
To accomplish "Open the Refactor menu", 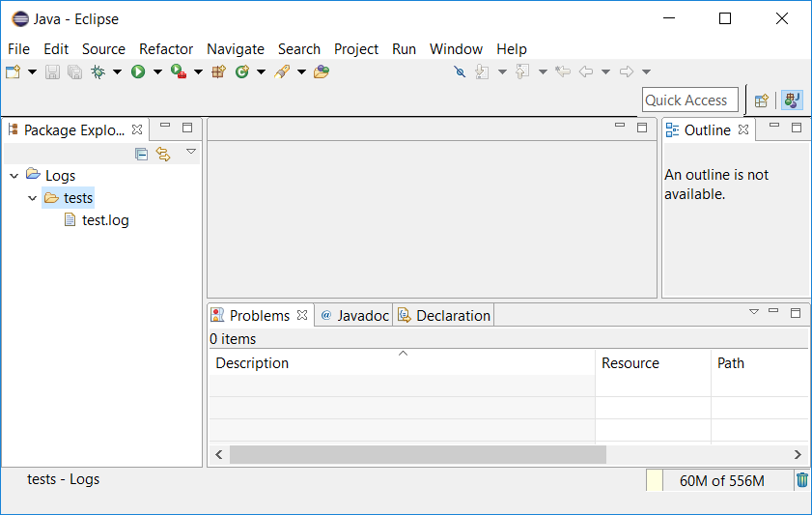I will point(166,49).
